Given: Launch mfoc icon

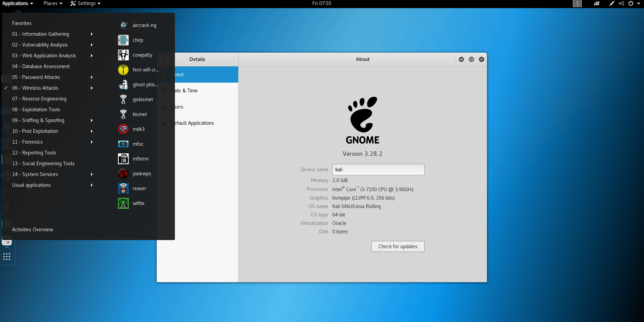Looking at the screenshot, I should coord(123,144).
